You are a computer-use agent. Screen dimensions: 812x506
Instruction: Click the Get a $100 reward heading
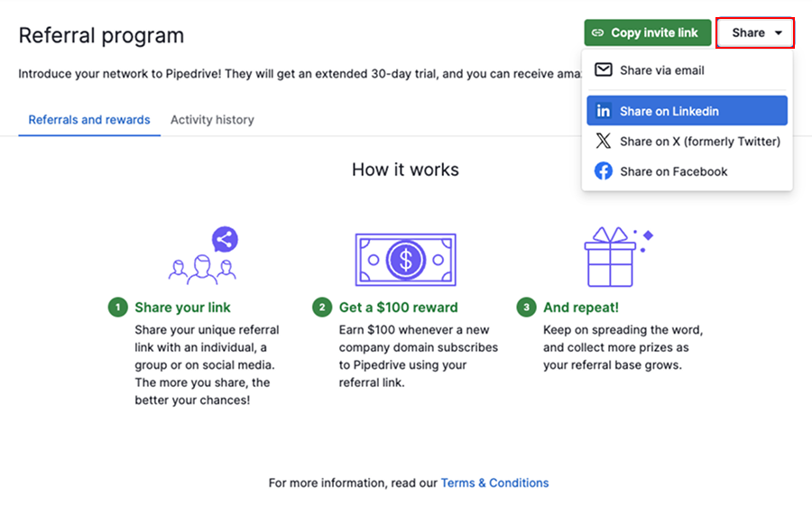398,308
